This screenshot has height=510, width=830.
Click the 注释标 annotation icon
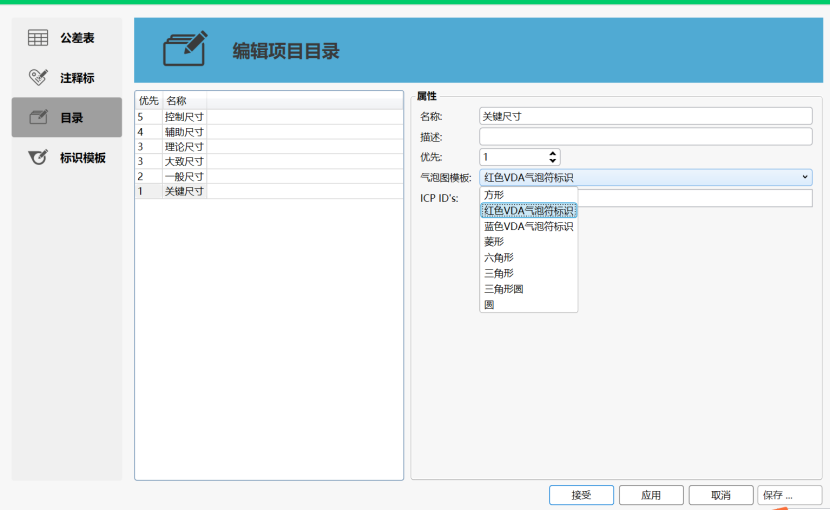coord(38,77)
